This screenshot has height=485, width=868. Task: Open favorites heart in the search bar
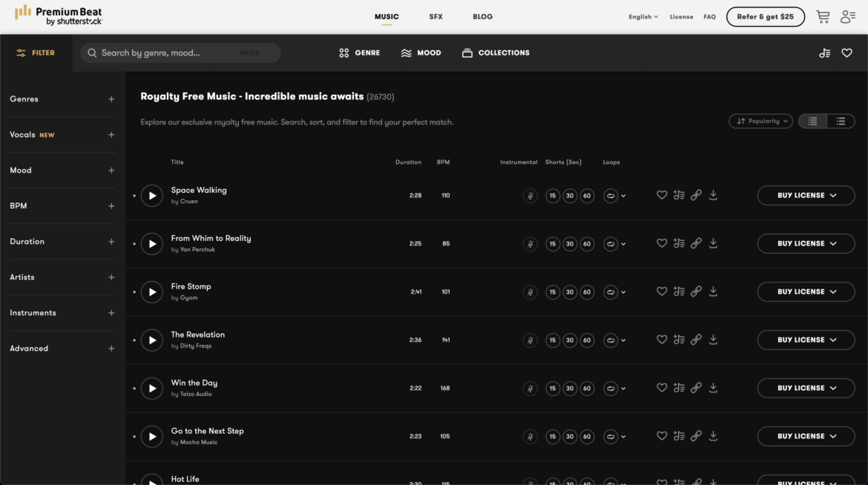coord(846,53)
